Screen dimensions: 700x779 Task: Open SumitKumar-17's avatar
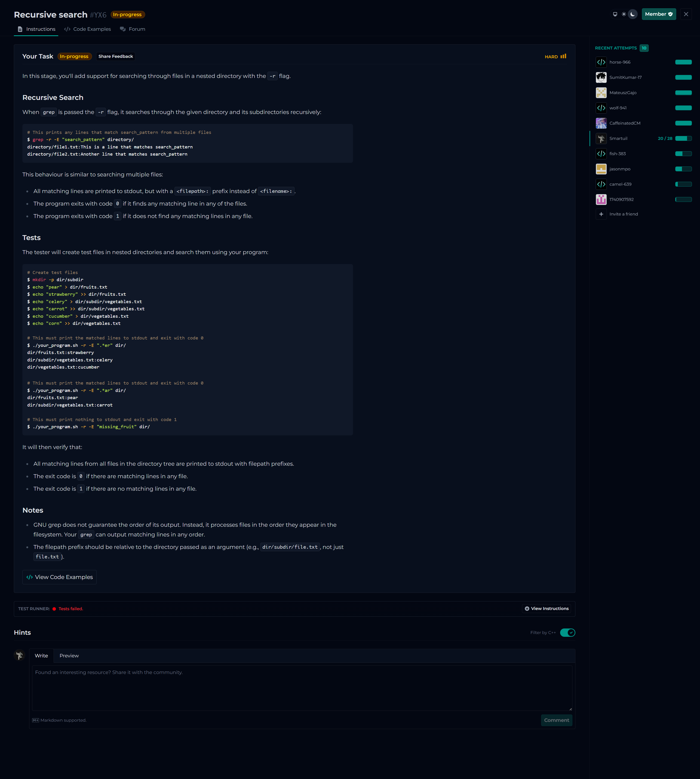coord(601,77)
